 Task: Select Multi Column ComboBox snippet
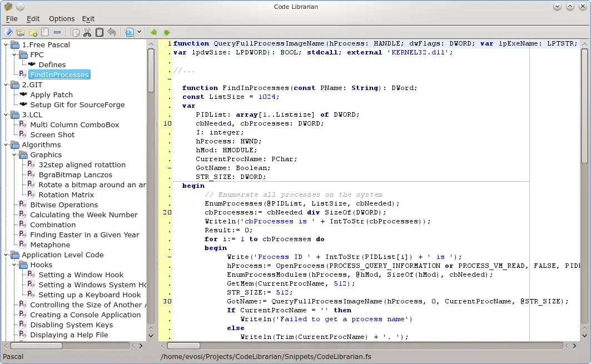(75, 124)
